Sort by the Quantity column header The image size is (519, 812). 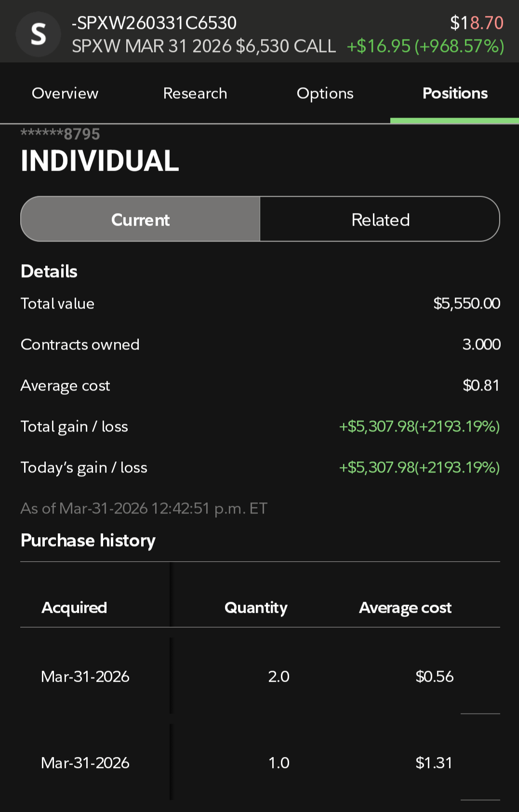[256, 608]
